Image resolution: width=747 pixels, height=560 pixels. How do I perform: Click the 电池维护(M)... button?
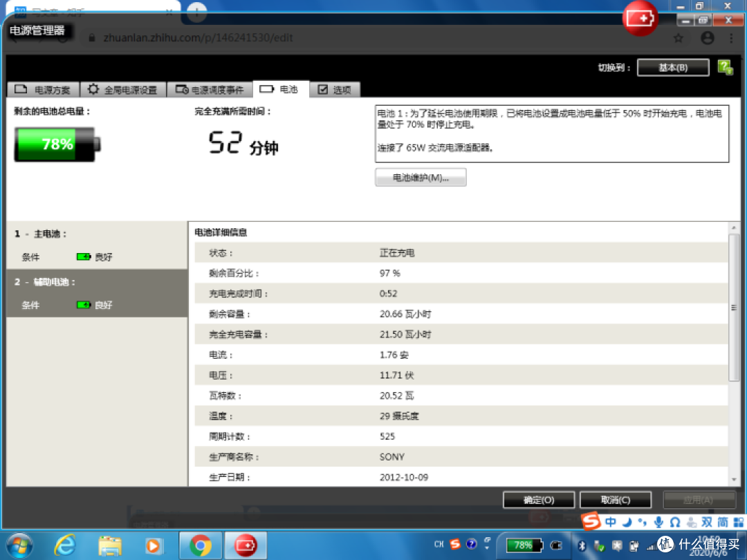(421, 178)
